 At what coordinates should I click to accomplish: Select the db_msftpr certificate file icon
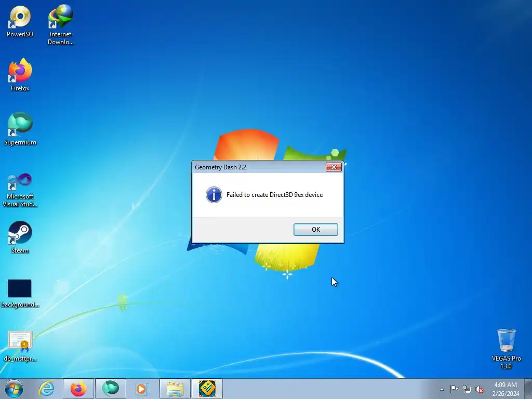[20, 347]
